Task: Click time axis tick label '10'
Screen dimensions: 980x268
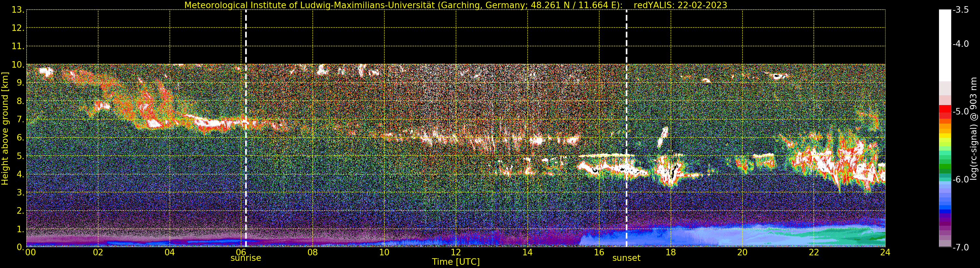Action: click(x=384, y=252)
